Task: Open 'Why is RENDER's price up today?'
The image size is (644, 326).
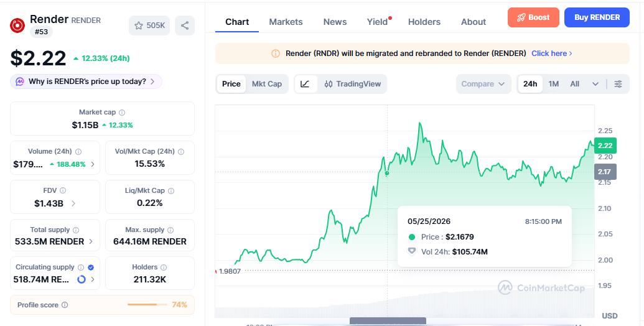Action: (x=86, y=81)
